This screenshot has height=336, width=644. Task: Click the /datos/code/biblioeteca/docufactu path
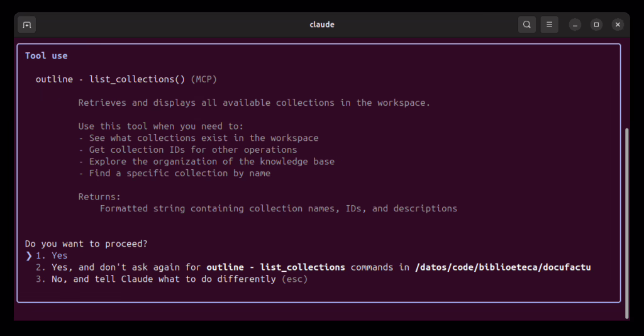[x=503, y=267]
